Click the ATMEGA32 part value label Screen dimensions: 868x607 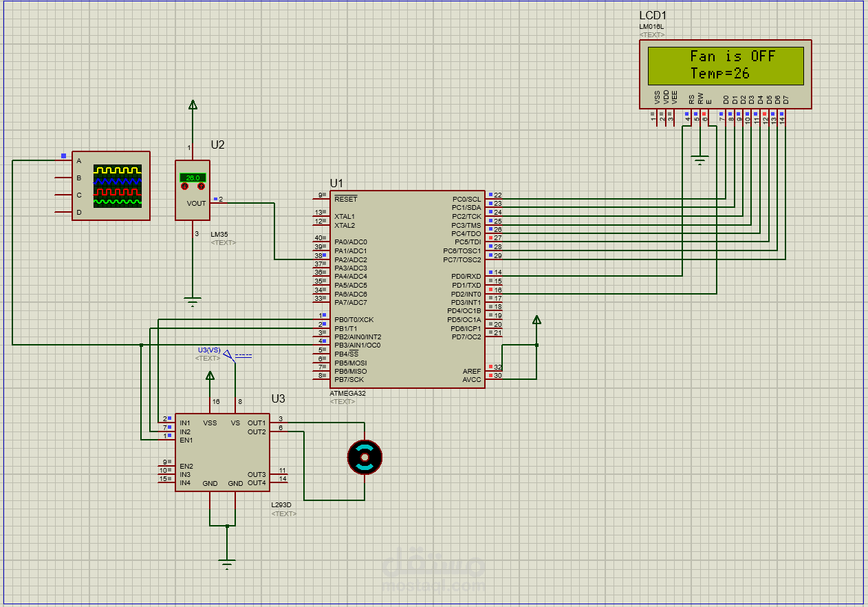[x=347, y=394]
